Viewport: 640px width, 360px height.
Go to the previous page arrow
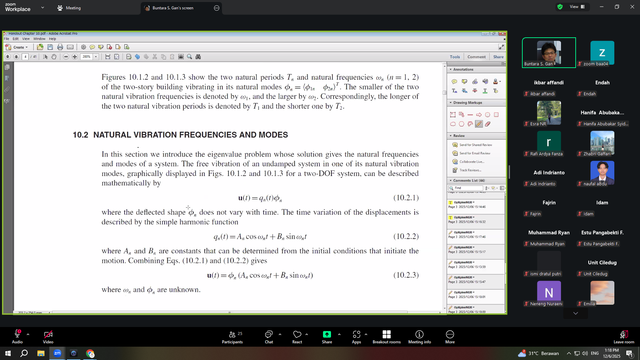coord(7,57)
